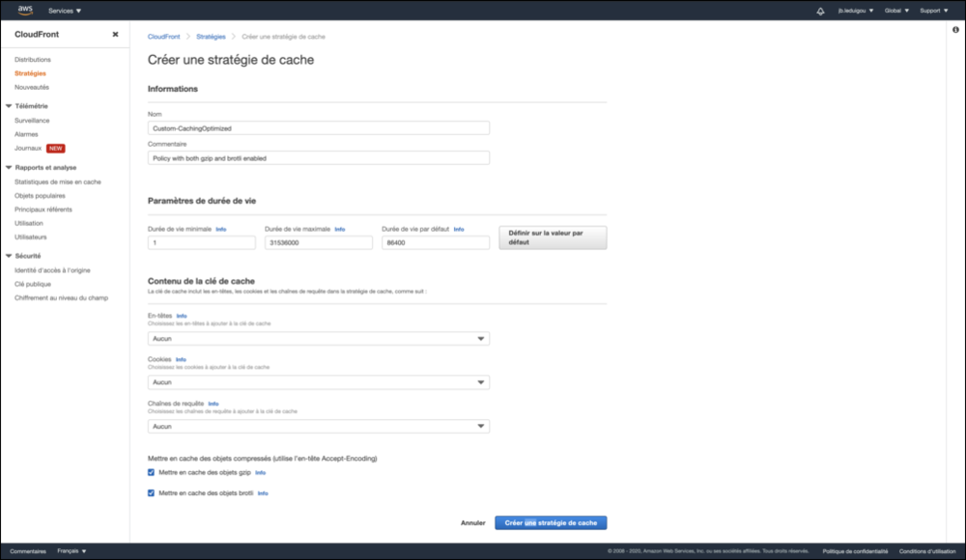Screen dimensions: 966x560
Task: Open Objets populaires in sidebar
Action: click(x=40, y=196)
